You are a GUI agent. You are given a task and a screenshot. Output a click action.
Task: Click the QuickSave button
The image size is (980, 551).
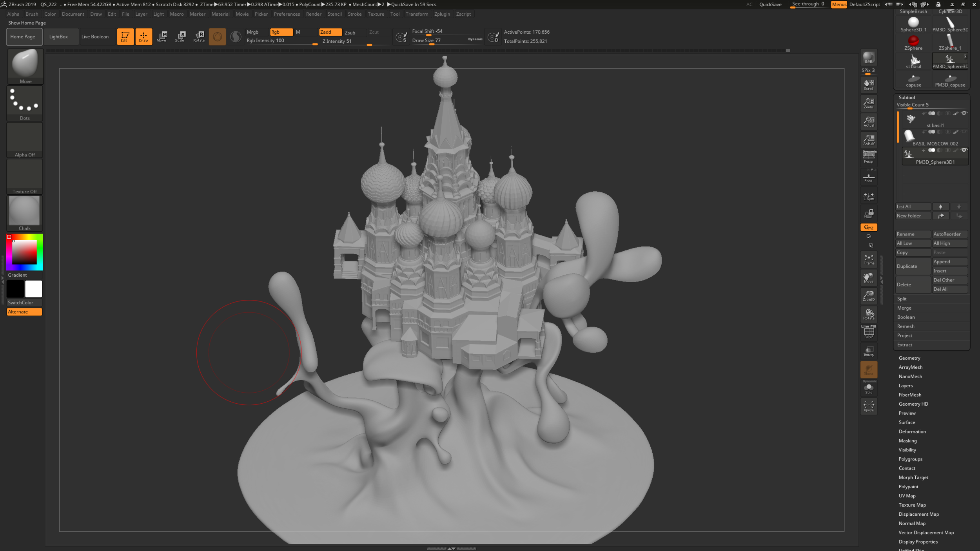[770, 5]
